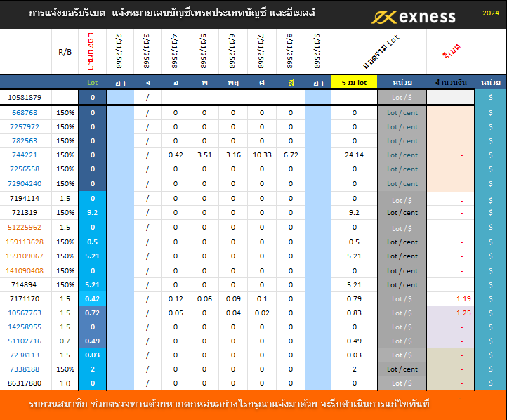
Task: Click the 10.33 value cell
Action: (261, 155)
